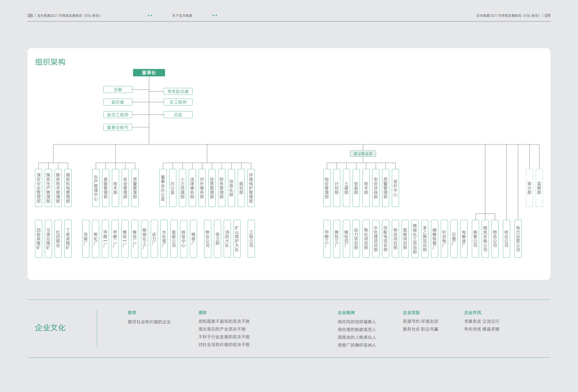Click the left-pointing double arrow icon in header
The height and width of the screenshot is (392, 578).
[x=214, y=16]
